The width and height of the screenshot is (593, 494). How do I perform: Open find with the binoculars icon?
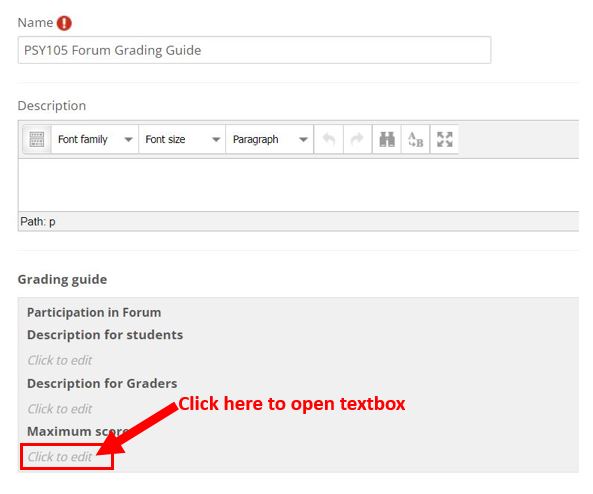[387, 140]
